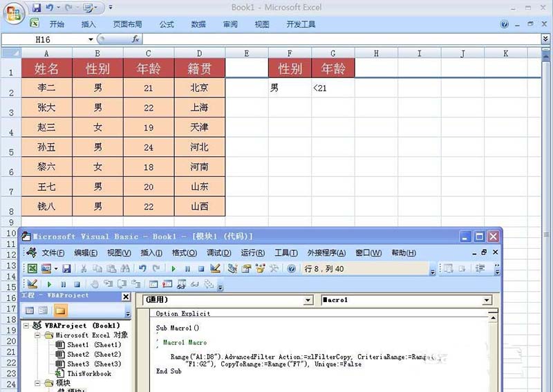Open the Object Browser icon
Image resolution: width=553 pixels, height=392 pixels.
pyautogui.click(x=261, y=269)
